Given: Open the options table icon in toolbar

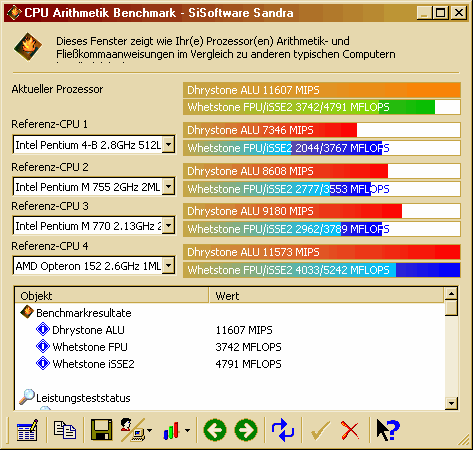Looking at the screenshot, I should pyautogui.click(x=27, y=430).
